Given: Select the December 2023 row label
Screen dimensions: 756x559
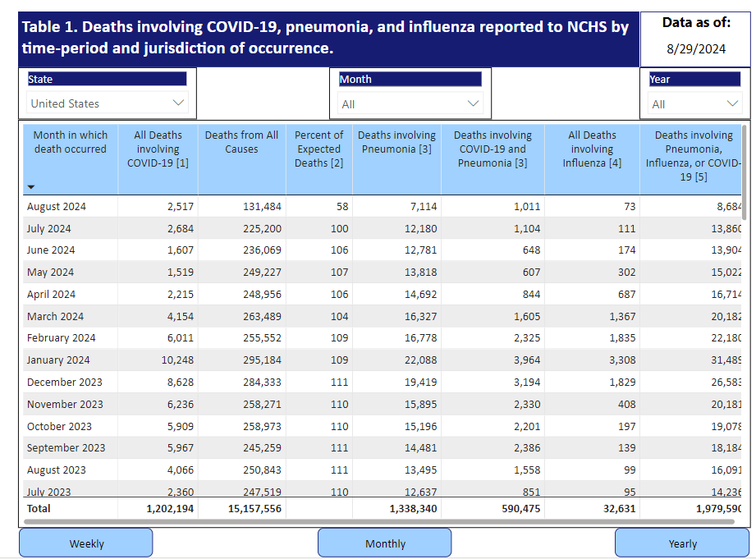Looking at the screenshot, I should (65, 382).
